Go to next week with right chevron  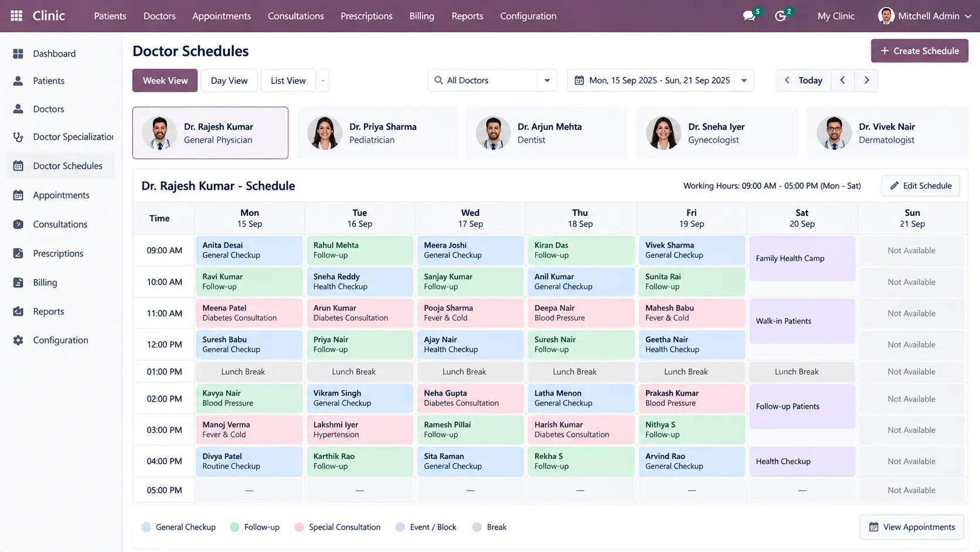(866, 80)
